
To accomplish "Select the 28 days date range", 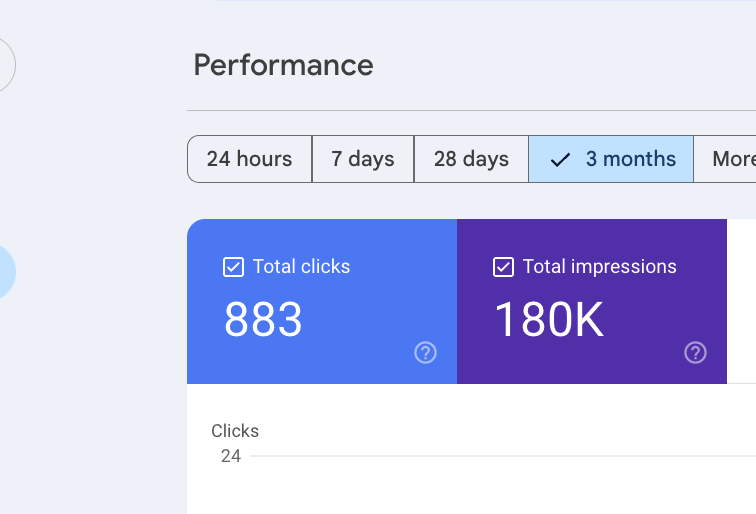I will 471,159.
